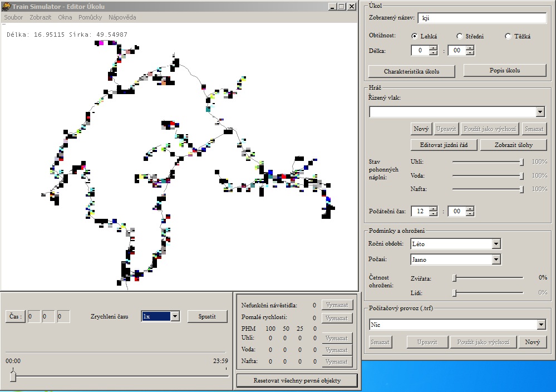The height and width of the screenshot is (392, 556).
Task: Select the Lehká difficulty radio button
Action: point(415,36)
